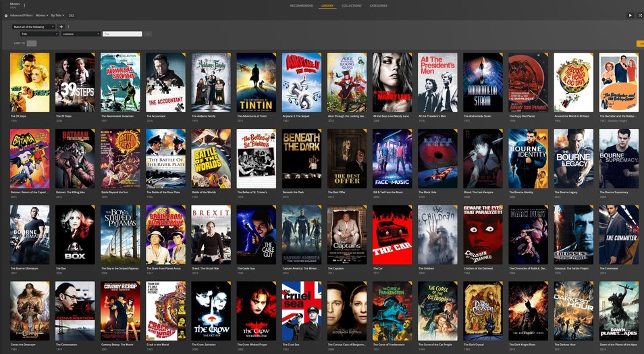Click 'The Bourne Supremacy' title text

coord(614,193)
